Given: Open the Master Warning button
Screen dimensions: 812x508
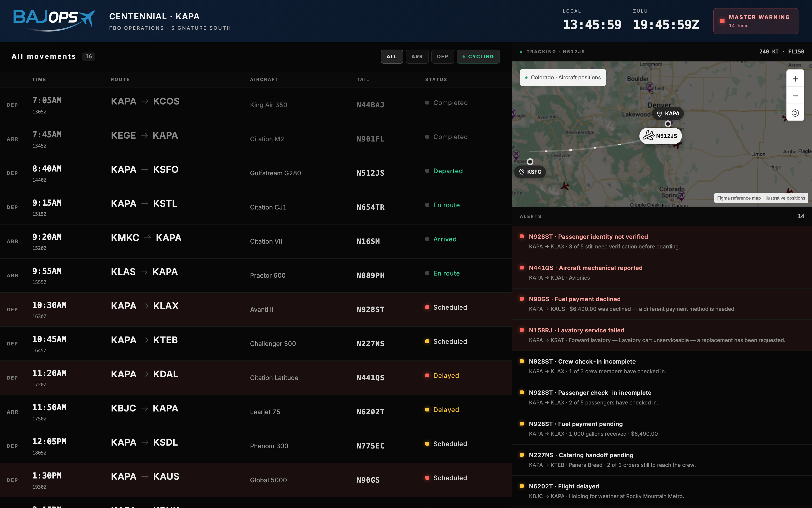Looking at the screenshot, I should (x=756, y=21).
